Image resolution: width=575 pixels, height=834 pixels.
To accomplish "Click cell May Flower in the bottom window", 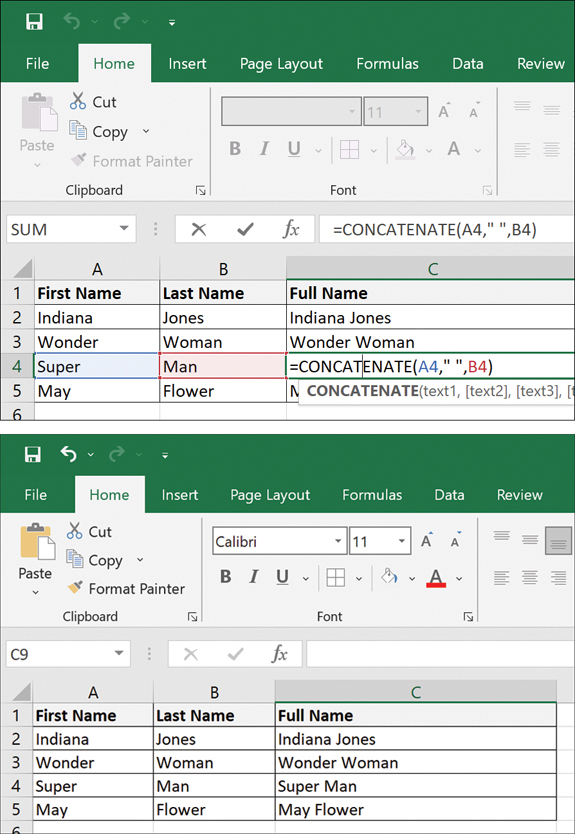I will click(x=415, y=810).
